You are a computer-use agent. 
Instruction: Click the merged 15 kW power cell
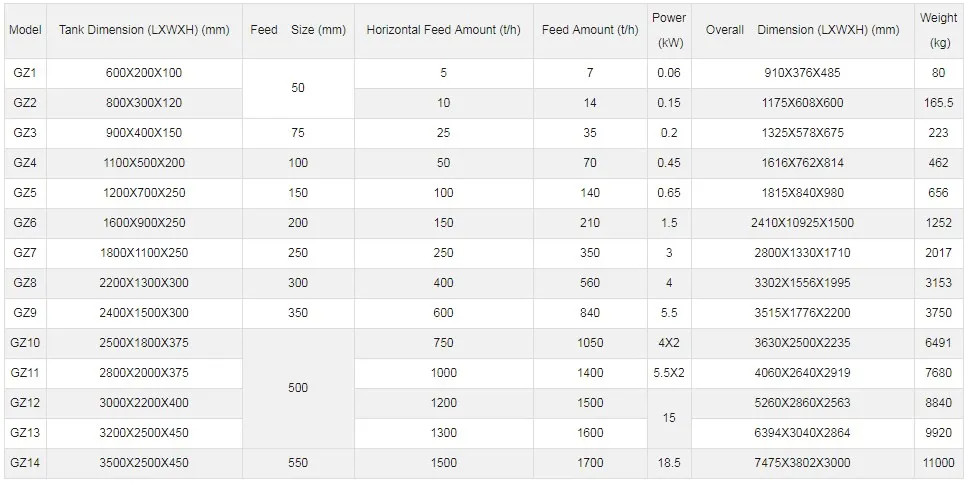pos(669,418)
